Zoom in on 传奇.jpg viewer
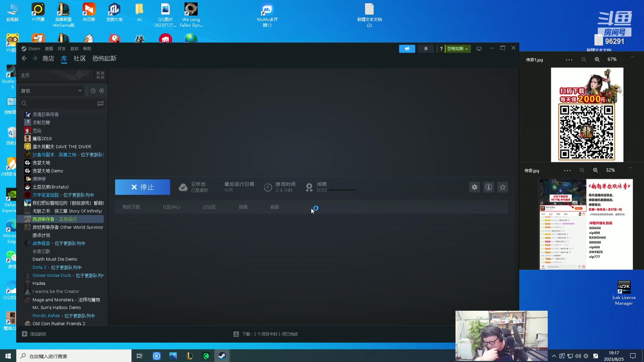Viewport: 644px width, 362px height. click(x=595, y=170)
